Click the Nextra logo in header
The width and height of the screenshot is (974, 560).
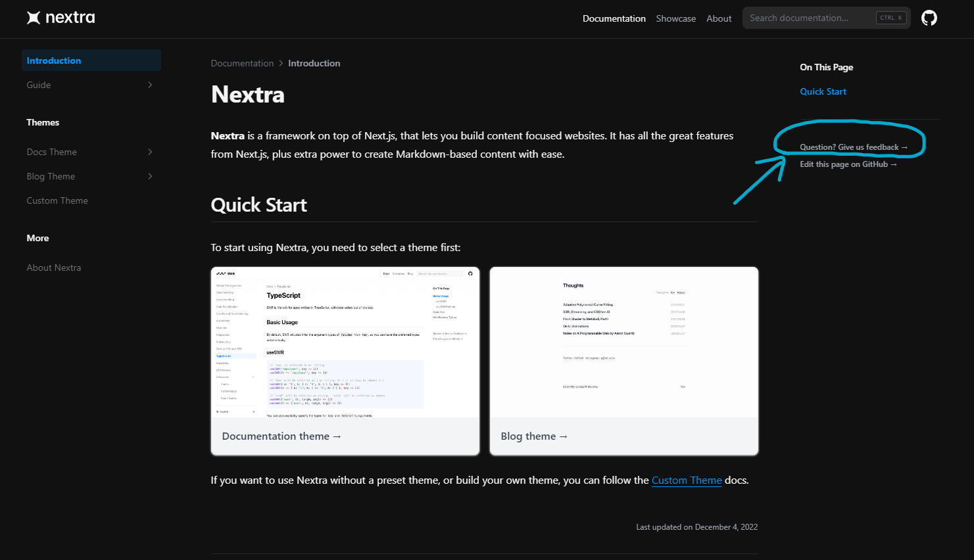pos(61,18)
